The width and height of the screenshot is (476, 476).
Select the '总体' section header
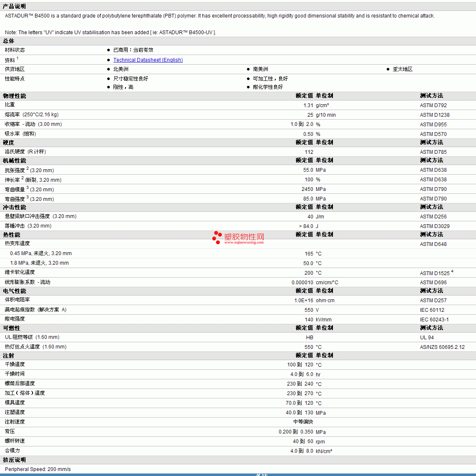click(x=8, y=41)
